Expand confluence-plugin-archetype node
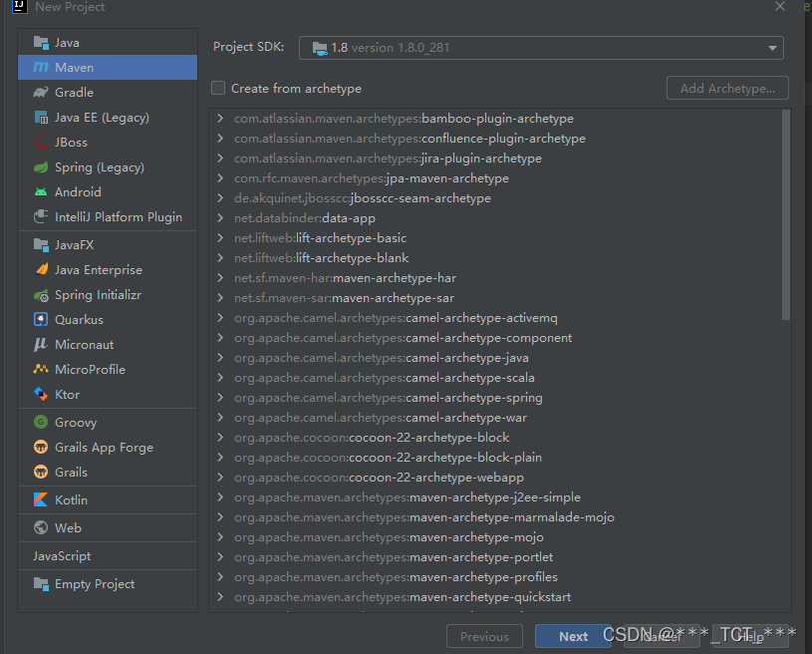The width and height of the screenshot is (812, 654). pyautogui.click(x=220, y=139)
